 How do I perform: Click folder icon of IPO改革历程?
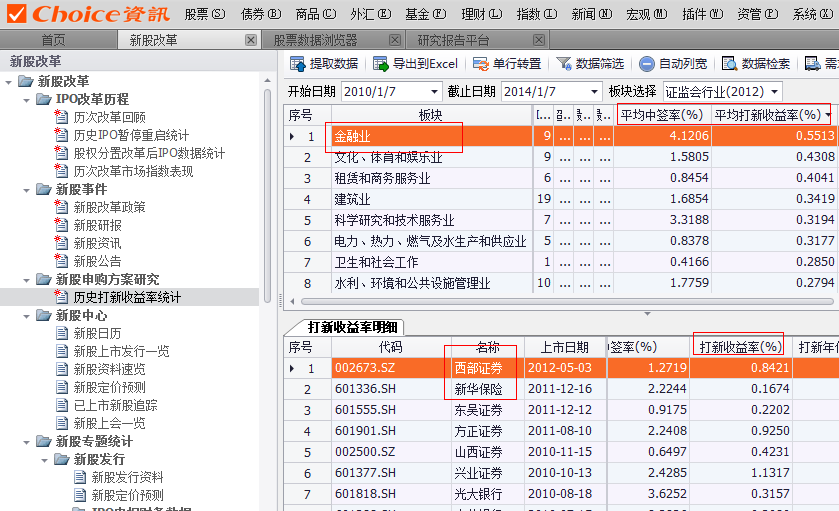pyautogui.click(x=44, y=99)
